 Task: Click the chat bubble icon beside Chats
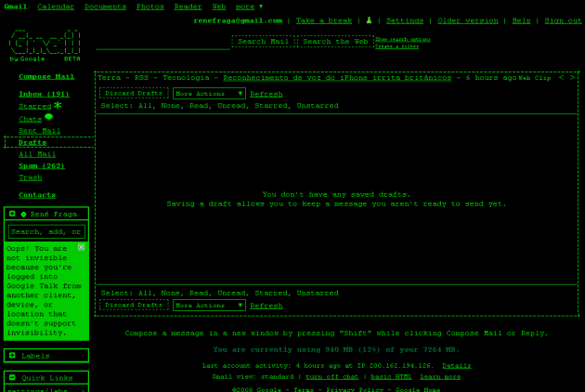coord(49,117)
